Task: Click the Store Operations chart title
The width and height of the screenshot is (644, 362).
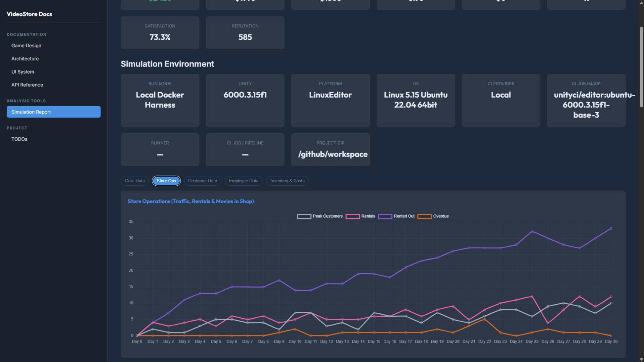Action: point(191,201)
